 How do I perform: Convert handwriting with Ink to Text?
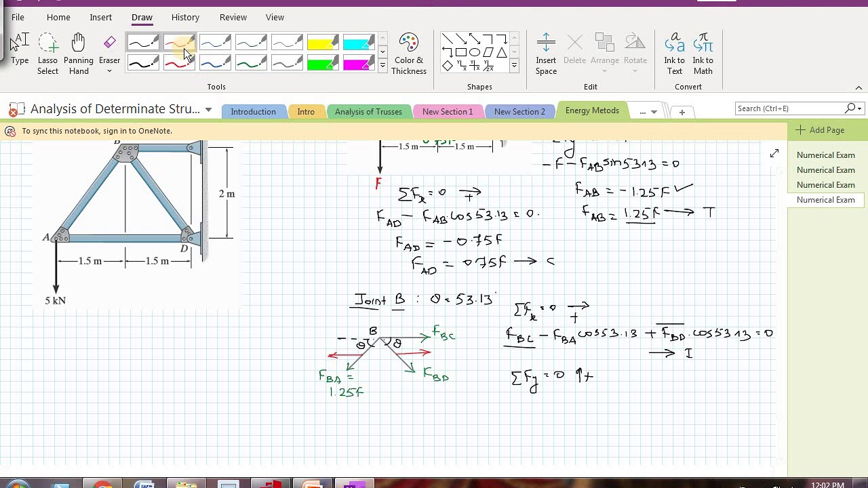[674, 54]
